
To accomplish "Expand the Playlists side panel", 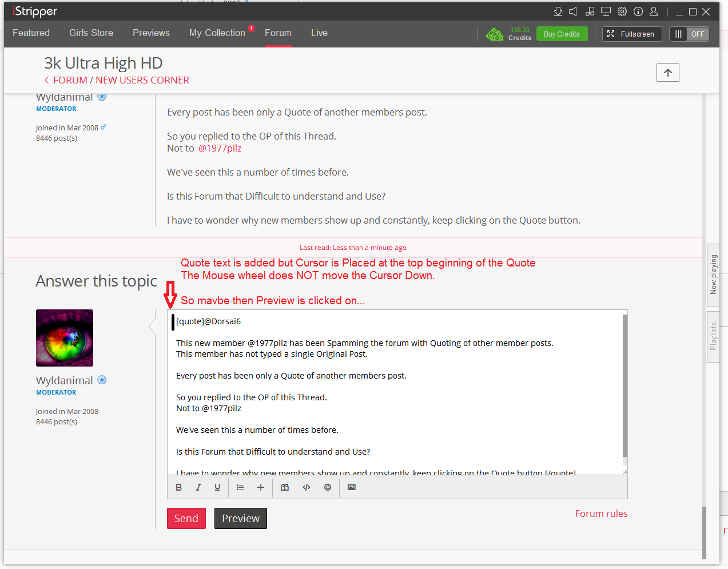I will tap(713, 337).
